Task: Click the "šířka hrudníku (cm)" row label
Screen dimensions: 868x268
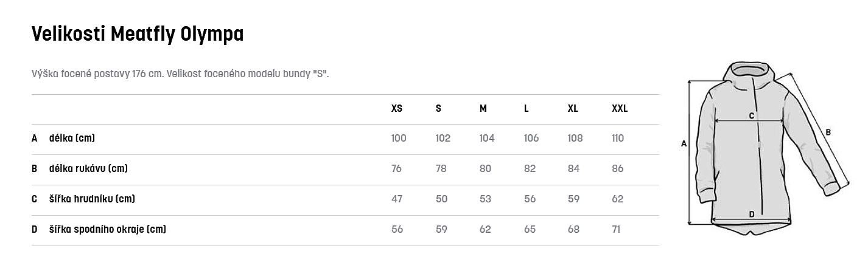Action: [92, 199]
